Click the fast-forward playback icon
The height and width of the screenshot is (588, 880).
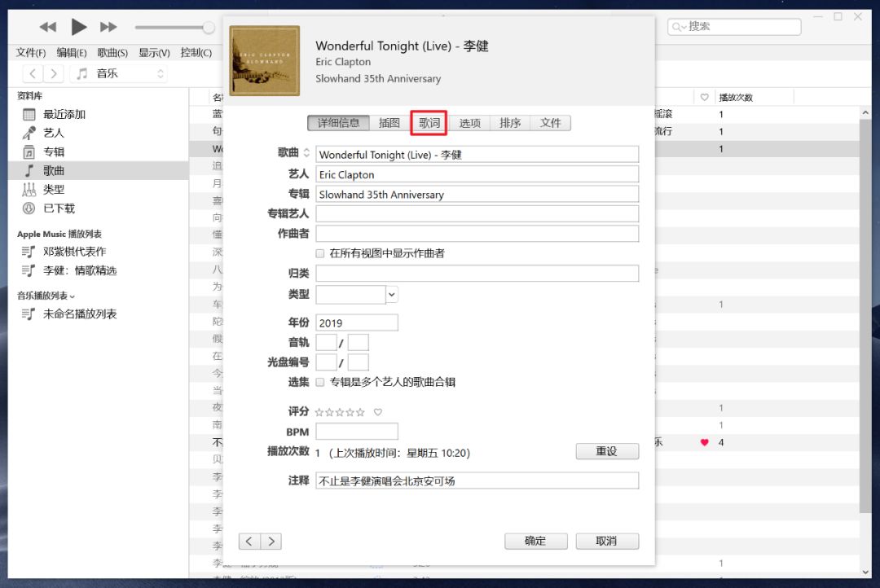tap(108, 26)
